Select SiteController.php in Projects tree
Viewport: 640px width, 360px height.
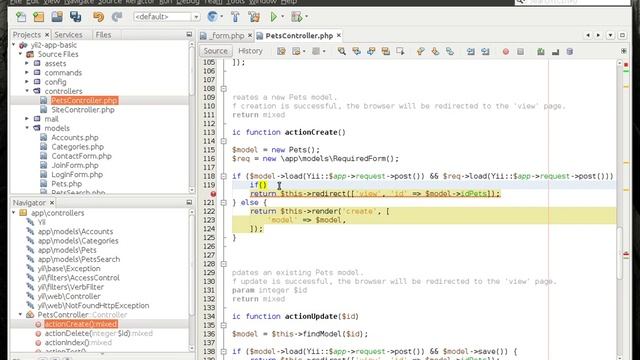(83, 109)
